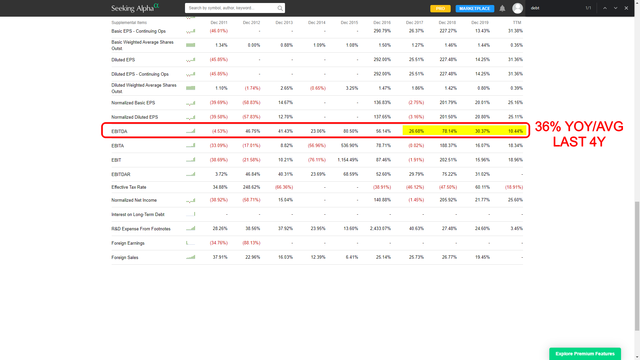Click the (34.76%) Foreign Earnings value

(219, 243)
